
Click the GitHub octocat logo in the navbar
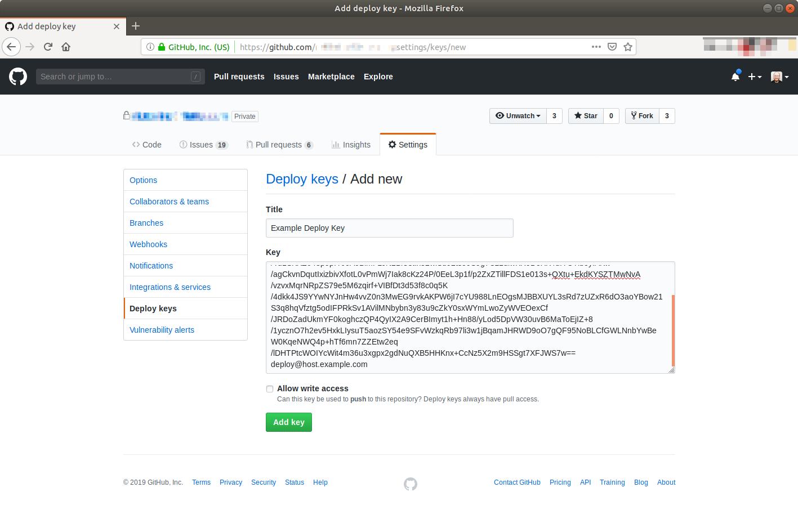17,76
